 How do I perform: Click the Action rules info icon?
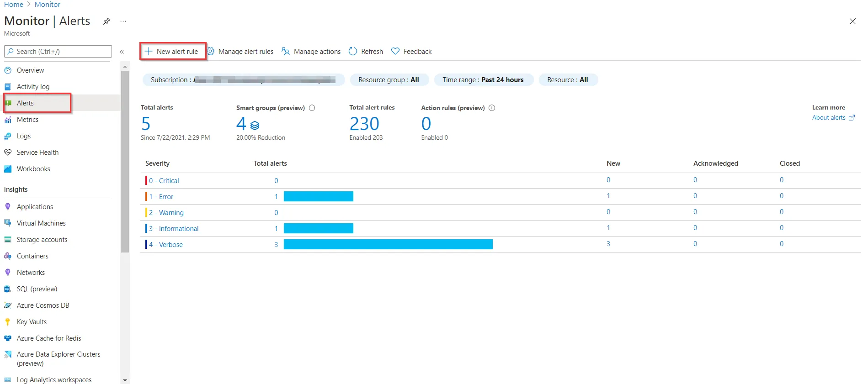pyautogui.click(x=492, y=108)
